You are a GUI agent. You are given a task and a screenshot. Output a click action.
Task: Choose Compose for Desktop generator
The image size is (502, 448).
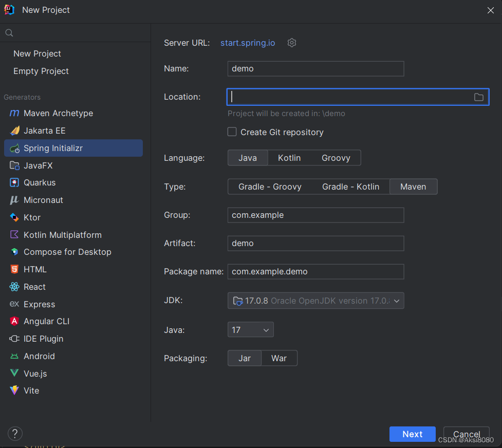73,252
